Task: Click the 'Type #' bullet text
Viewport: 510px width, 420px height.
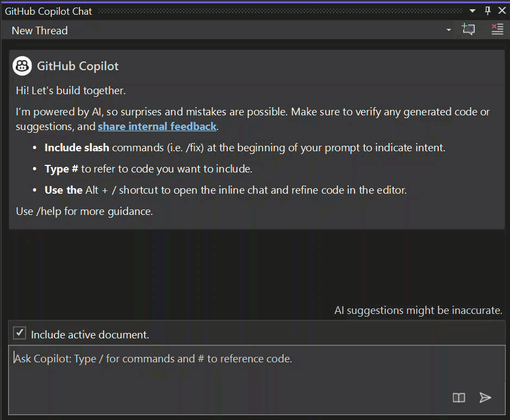Action: pos(148,169)
